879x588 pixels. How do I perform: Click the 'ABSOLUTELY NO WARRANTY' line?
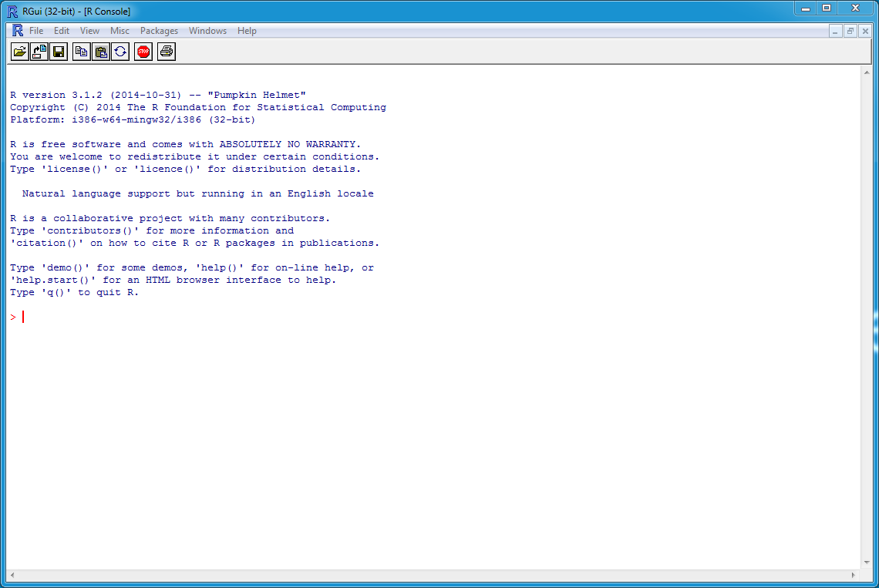click(x=185, y=145)
